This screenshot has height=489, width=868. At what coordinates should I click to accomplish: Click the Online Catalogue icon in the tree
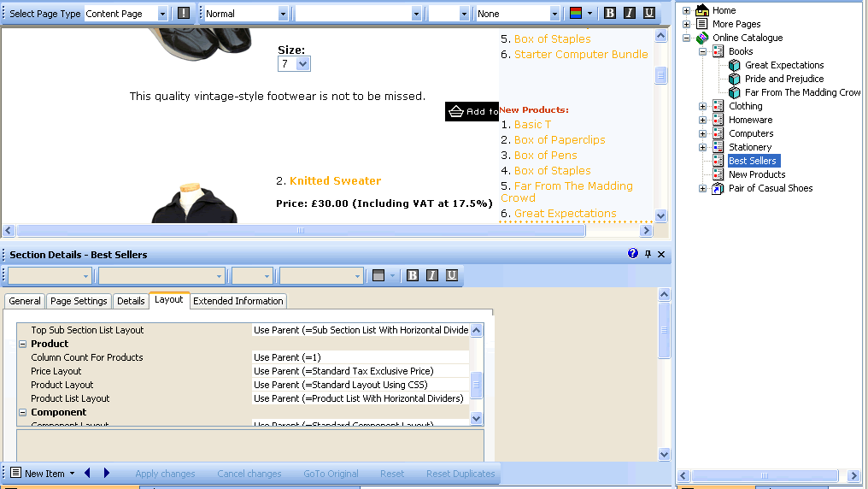coord(702,38)
